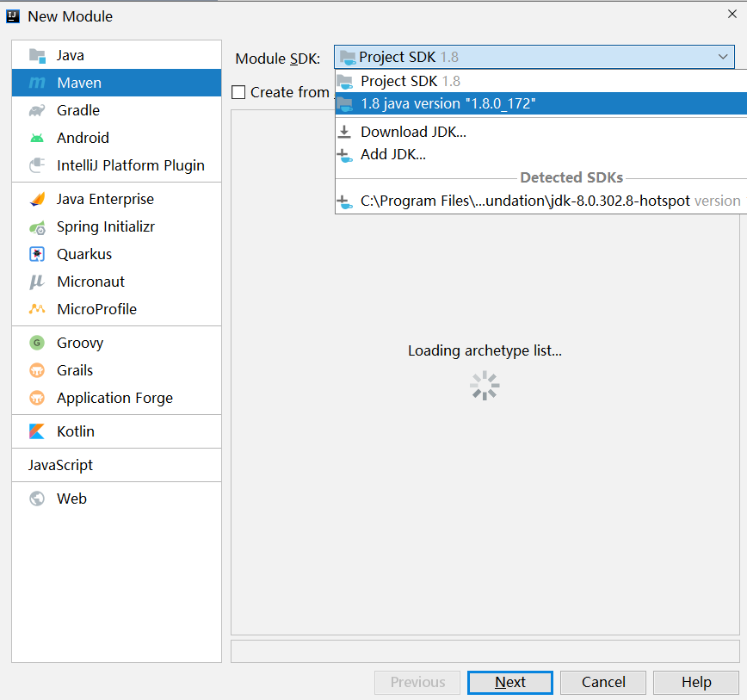This screenshot has width=747, height=700.
Task: Select MicroProfile module type
Action: pyautogui.click(x=117, y=309)
